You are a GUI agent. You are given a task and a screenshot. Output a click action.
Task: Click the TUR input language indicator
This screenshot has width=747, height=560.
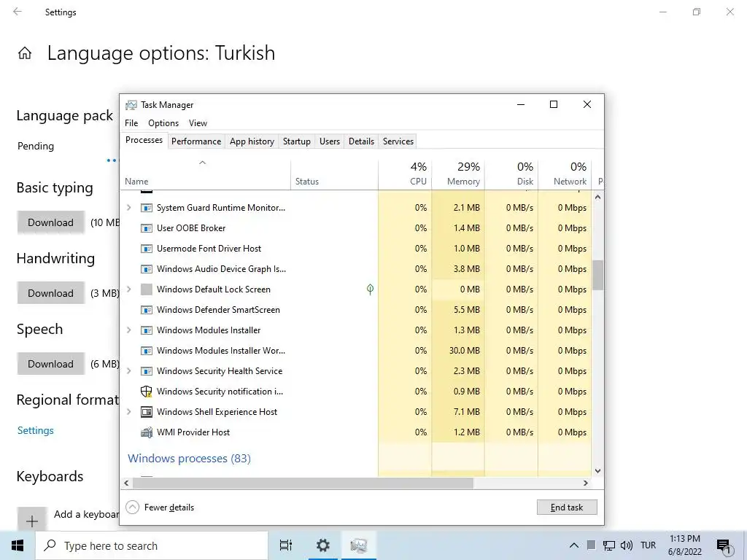[x=649, y=545]
